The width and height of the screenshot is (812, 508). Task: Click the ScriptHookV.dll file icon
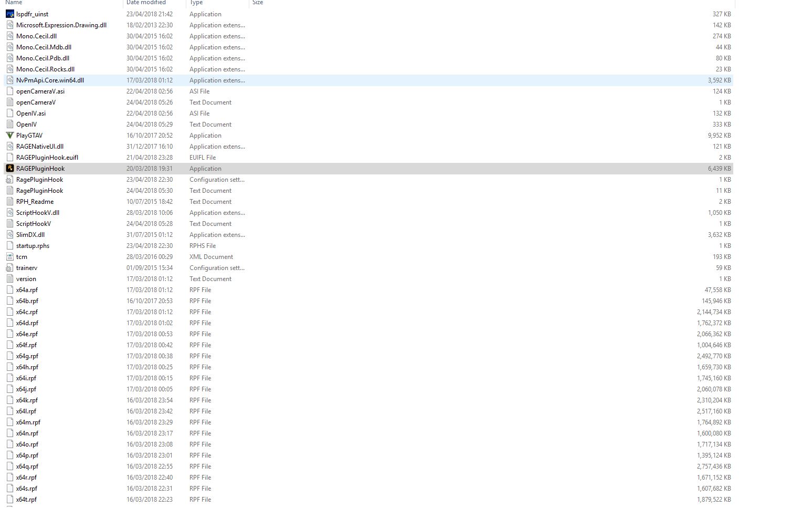click(10, 213)
